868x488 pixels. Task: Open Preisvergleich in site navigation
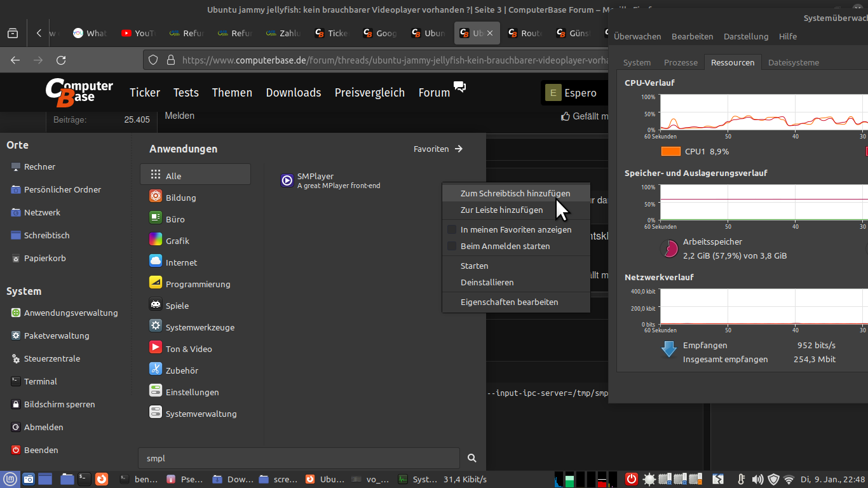pyautogui.click(x=370, y=92)
